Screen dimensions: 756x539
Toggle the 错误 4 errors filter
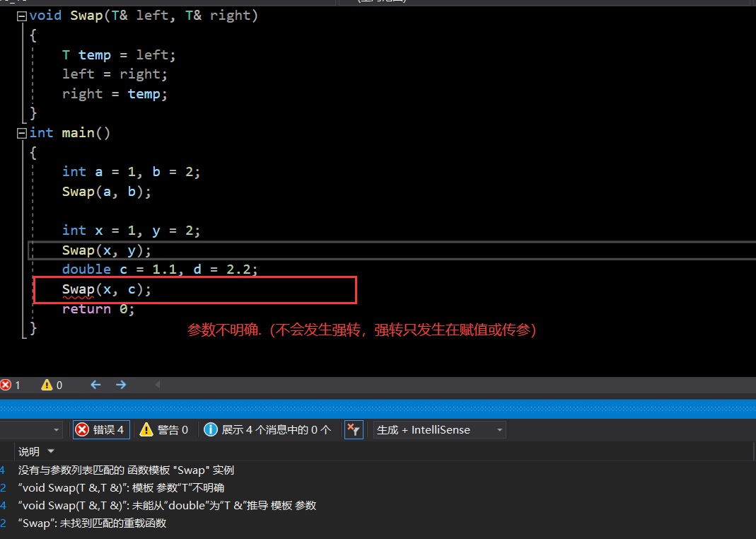[x=101, y=429]
